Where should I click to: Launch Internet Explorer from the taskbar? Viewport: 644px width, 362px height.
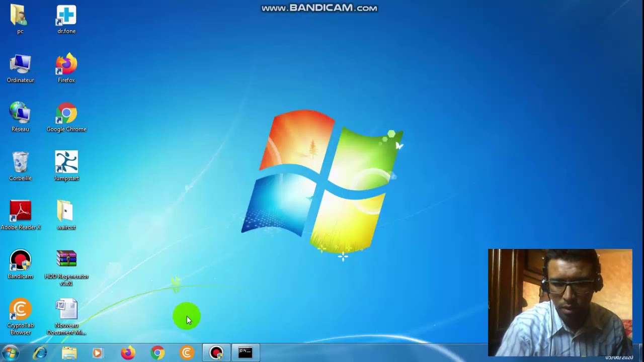point(40,353)
